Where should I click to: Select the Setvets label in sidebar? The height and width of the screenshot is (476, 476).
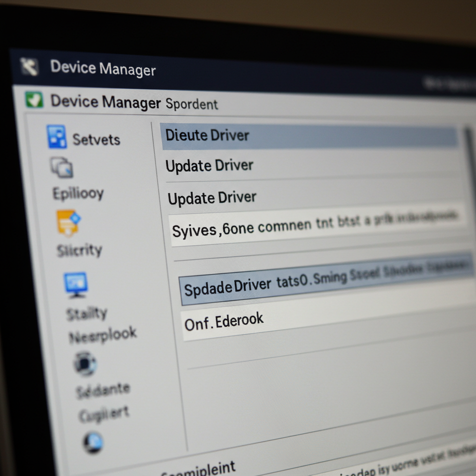point(96,140)
